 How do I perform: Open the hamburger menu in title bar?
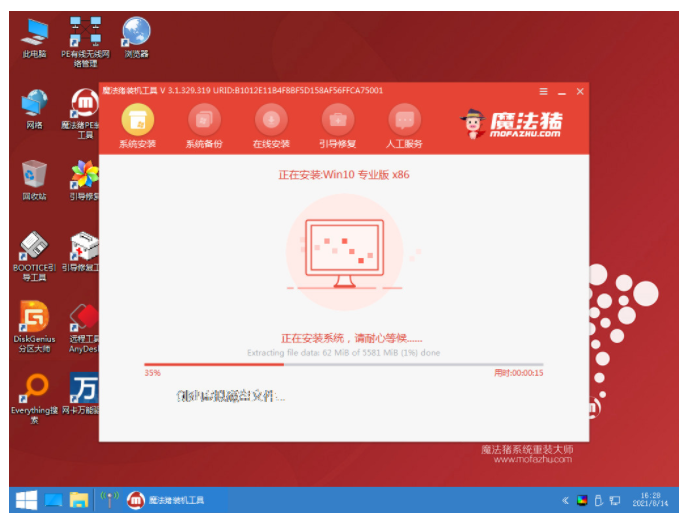[x=543, y=91]
